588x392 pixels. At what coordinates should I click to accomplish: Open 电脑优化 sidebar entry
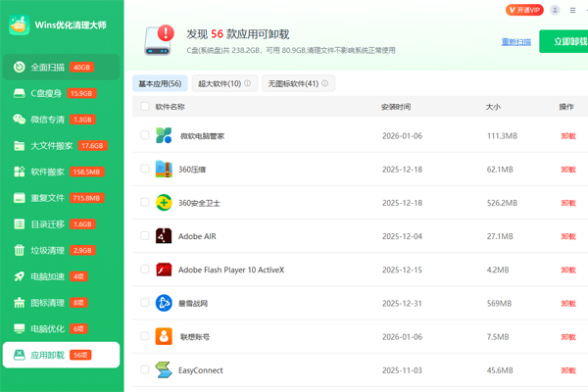coord(61,329)
